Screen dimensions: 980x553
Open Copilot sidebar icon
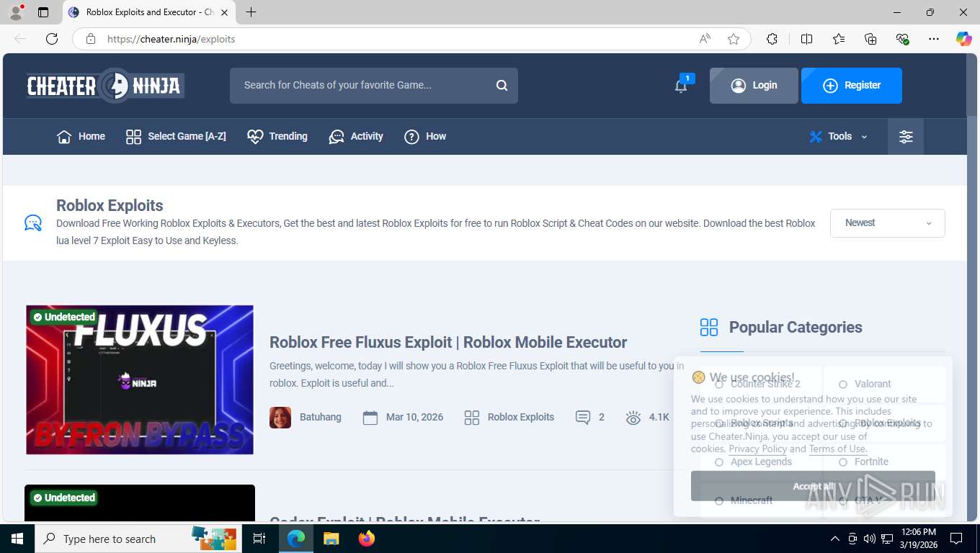click(x=964, y=39)
